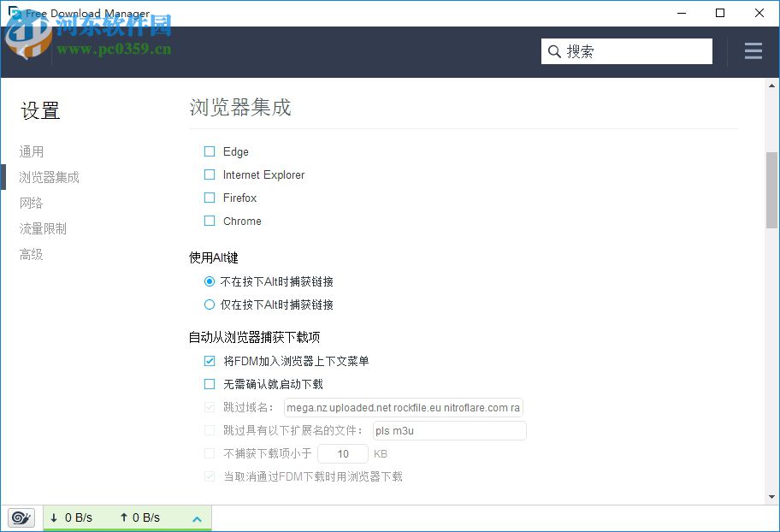The height and width of the screenshot is (532, 780).
Task: Click the snail speed-limit icon in status bar
Action: click(21, 517)
